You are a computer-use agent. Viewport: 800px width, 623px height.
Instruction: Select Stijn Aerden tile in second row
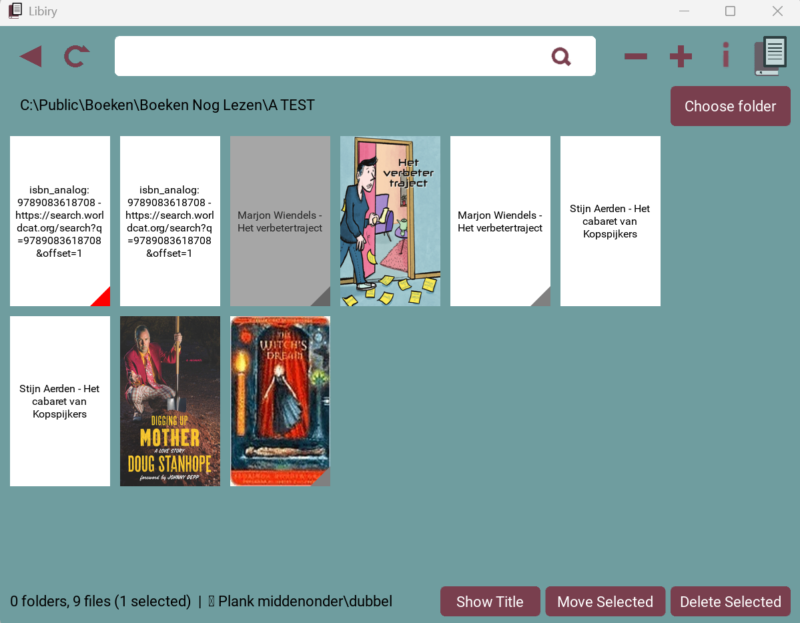60,401
